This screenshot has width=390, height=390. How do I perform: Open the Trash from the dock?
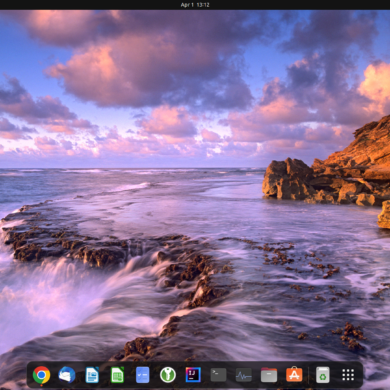click(x=323, y=375)
